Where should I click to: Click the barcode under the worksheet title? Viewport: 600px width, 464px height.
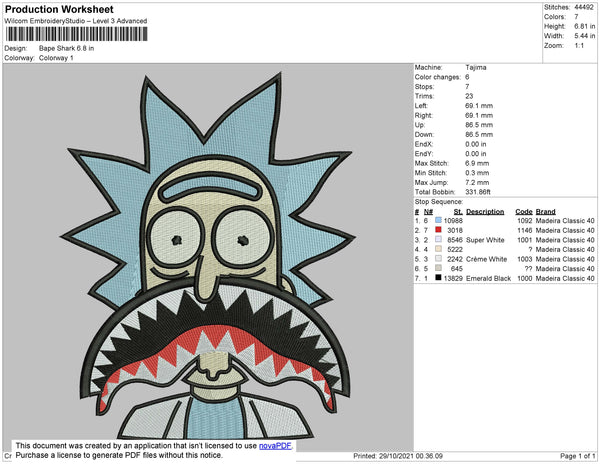pos(77,34)
